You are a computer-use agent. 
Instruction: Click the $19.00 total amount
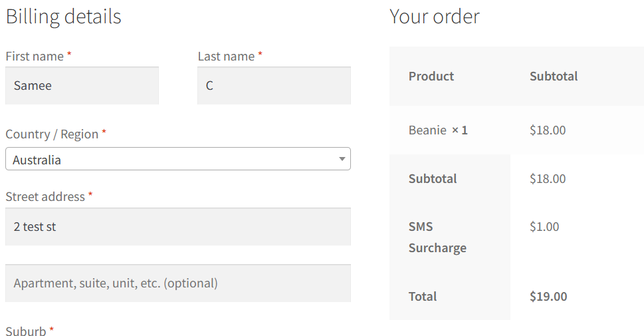548,297
